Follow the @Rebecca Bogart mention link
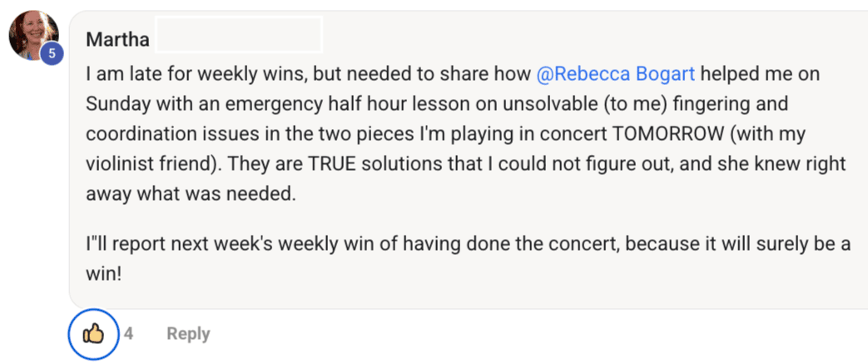Screen dimensions: 868x364 tap(617, 74)
